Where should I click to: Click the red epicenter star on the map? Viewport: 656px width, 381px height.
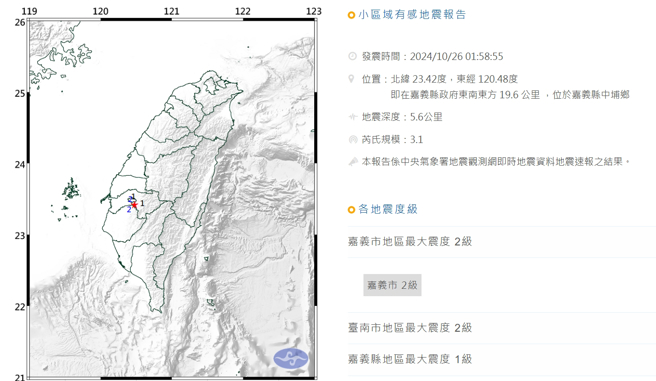pos(134,205)
